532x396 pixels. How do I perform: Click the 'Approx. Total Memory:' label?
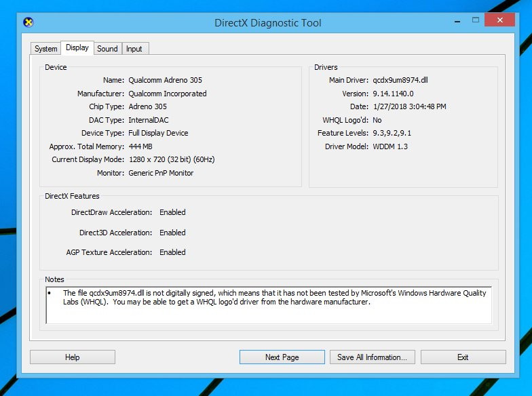87,146
